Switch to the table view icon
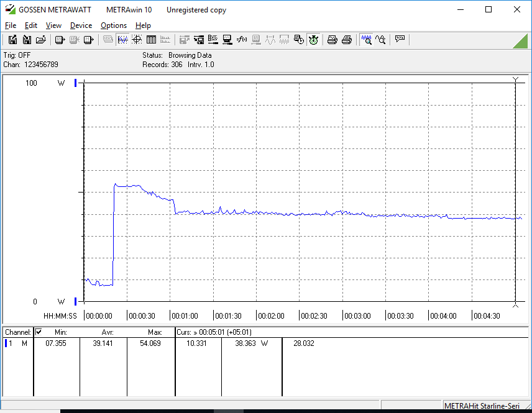This screenshot has height=413, width=532. (x=151, y=40)
